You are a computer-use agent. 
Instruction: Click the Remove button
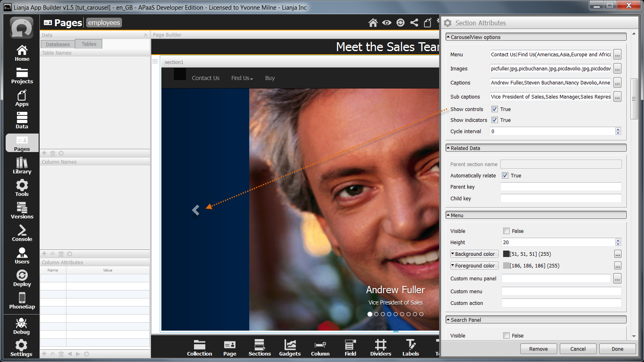click(538, 349)
